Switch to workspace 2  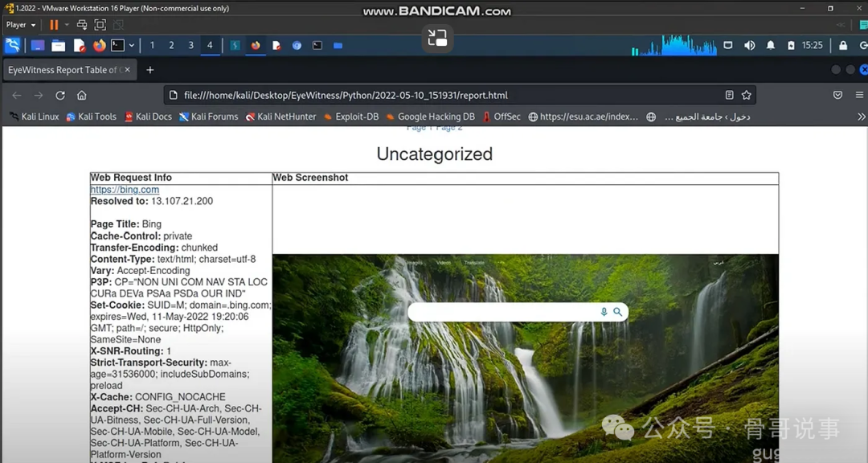[x=172, y=45]
